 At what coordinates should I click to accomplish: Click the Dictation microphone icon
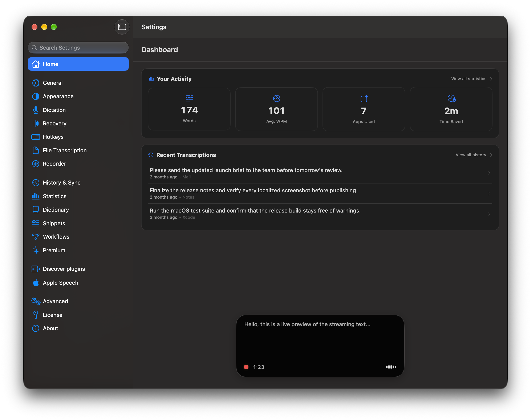tap(36, 110)
